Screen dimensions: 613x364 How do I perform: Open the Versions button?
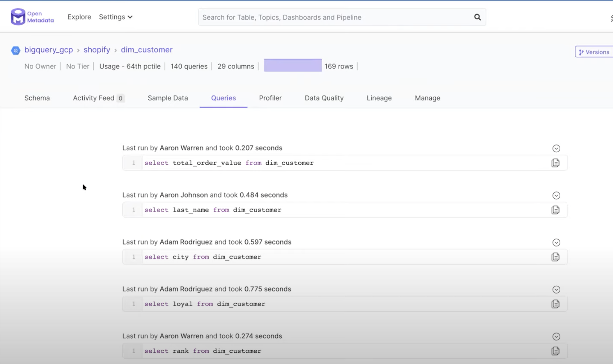tap(594, 52)
